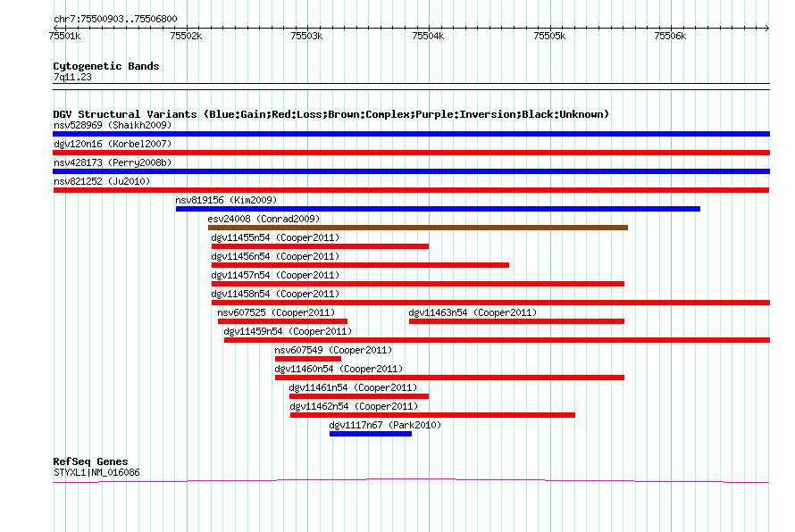Image resolution: width=795 pixels, height=532 pixels.
Task: Click the chr7:75500903..75506800 coordinate text
Action: 115,19
